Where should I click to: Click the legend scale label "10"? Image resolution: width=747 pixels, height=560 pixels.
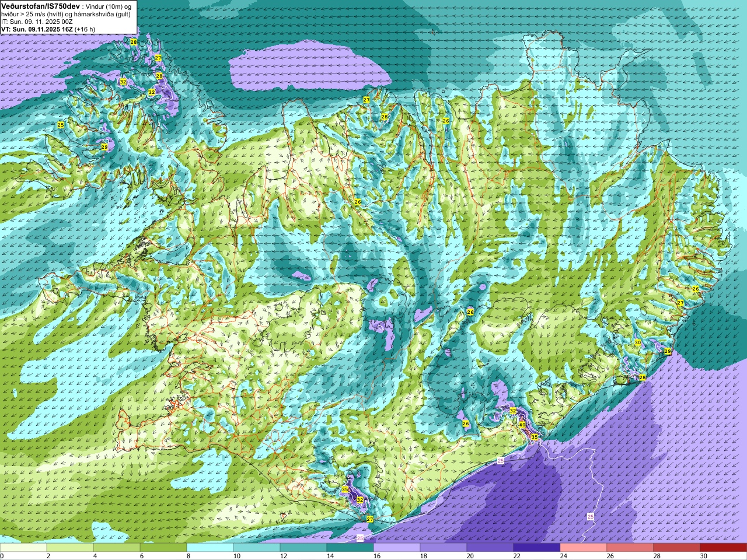(x=237, y=556)
